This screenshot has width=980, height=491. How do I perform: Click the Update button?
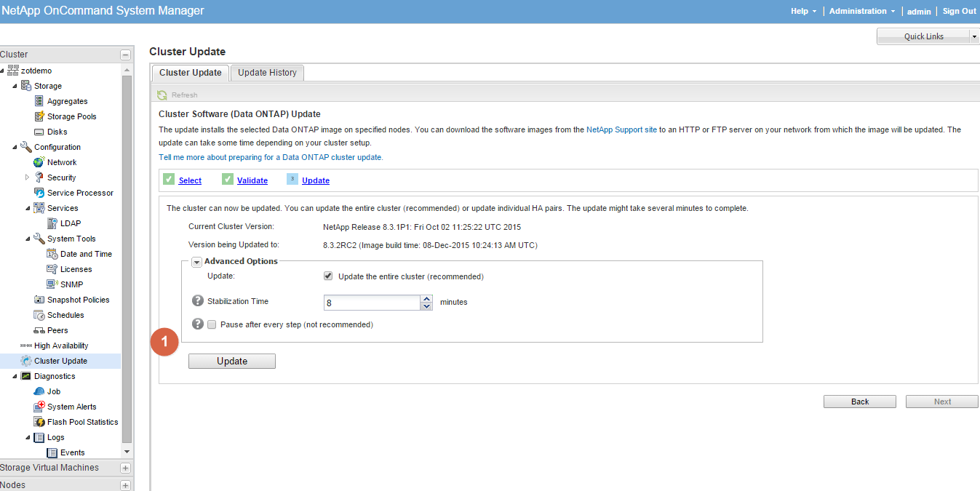click(232, 361)
